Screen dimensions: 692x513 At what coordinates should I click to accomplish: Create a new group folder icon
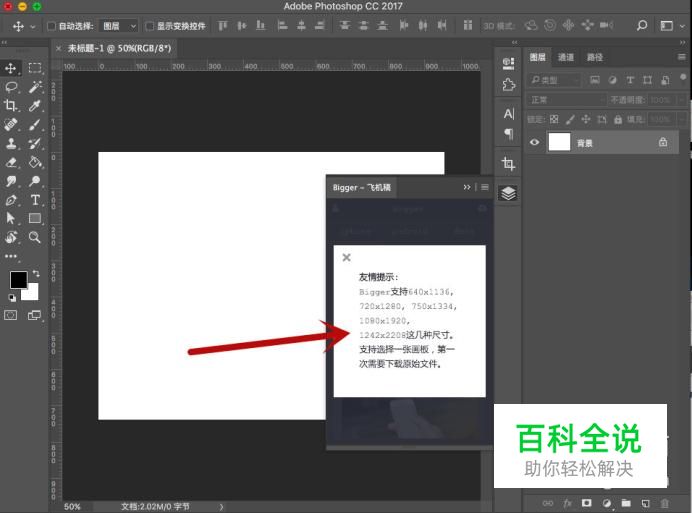626,503
